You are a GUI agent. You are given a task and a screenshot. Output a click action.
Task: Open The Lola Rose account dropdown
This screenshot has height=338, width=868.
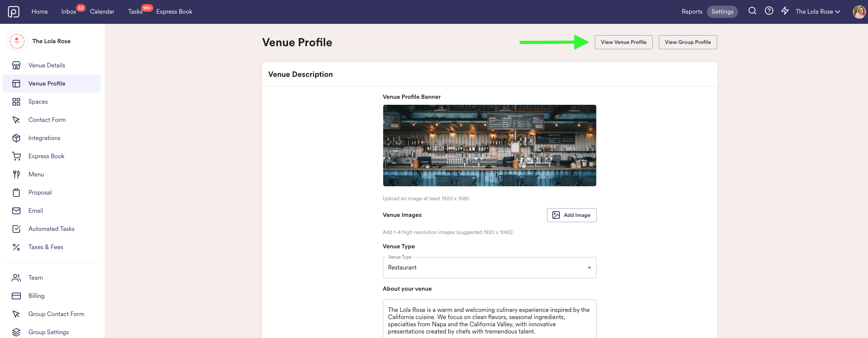click(x=818, y=12)
